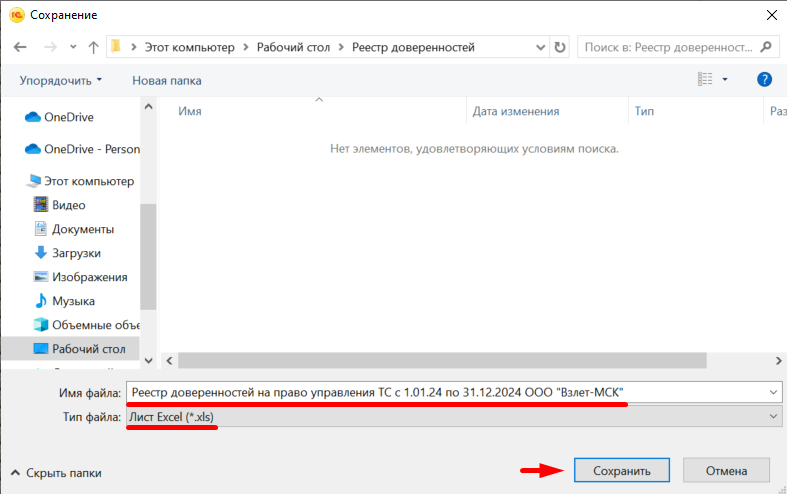
Task: Click the Документы page icon
Action: (x=41, y=228)
